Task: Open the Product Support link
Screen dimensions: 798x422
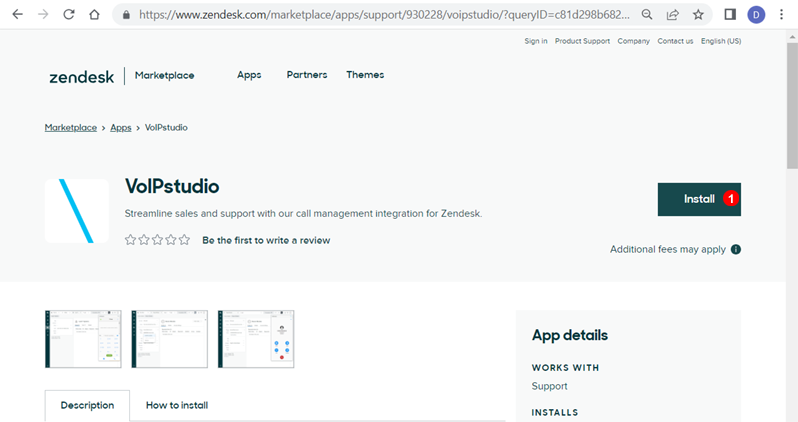Action: point(582,41)
